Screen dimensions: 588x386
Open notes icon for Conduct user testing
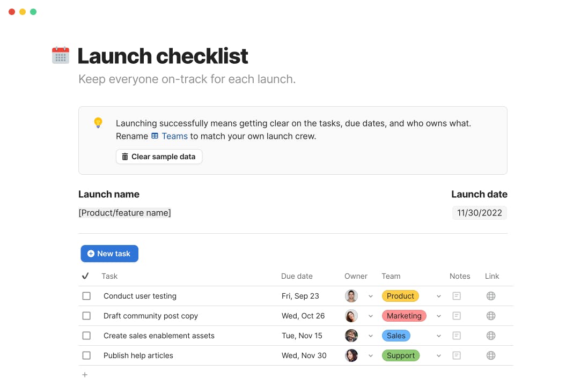[457, 296]
